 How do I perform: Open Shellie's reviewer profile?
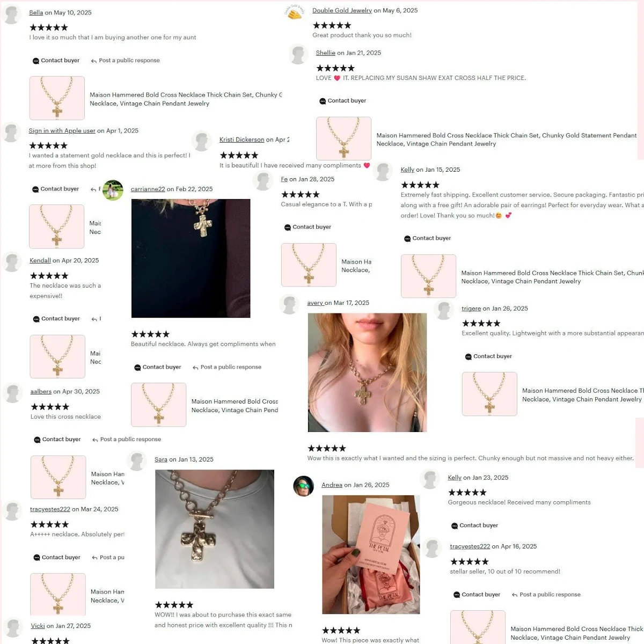coord(325,53)
